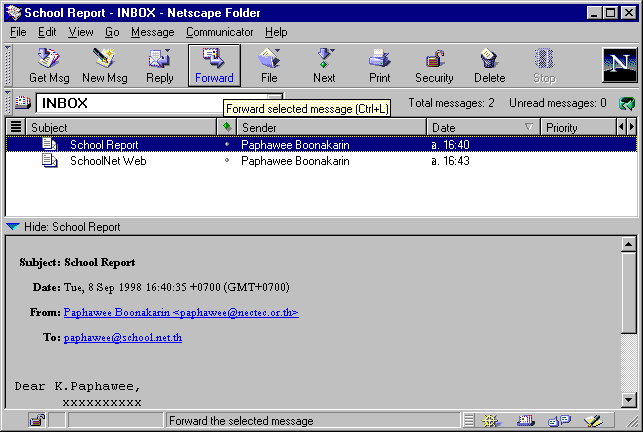Open Navigator from the component bar
The image size is (643, 432).
click(491, 421)
